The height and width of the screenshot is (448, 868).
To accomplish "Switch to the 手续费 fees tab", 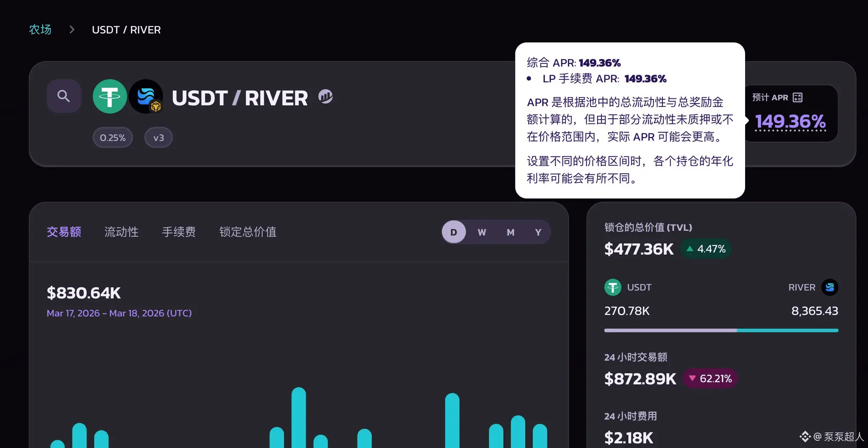I will [179, 232].
